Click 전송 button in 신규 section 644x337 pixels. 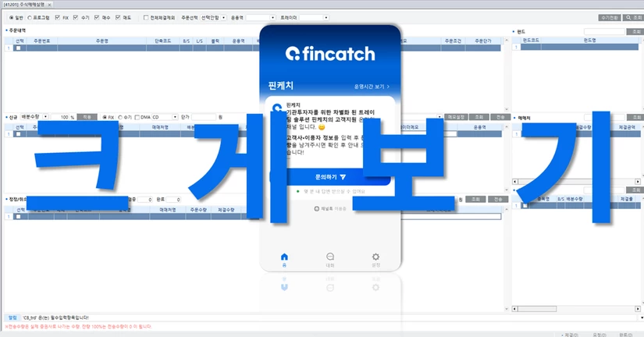(x=500, y=117)
